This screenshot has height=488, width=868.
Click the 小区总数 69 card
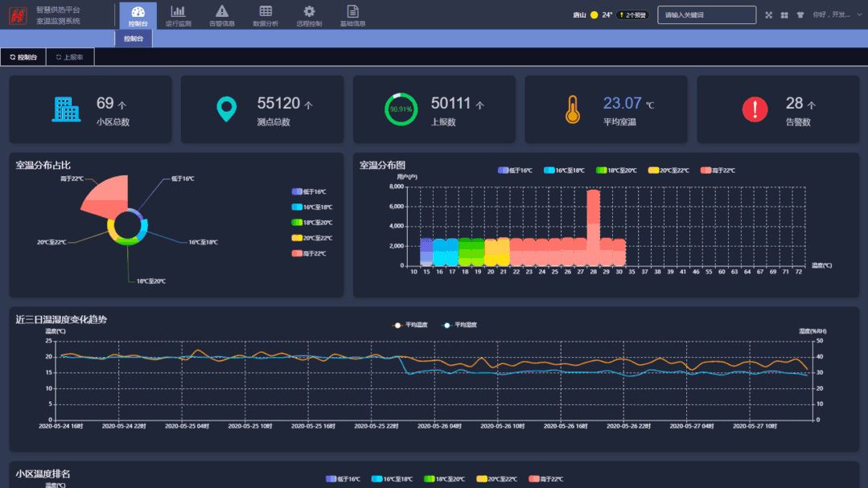(x=90, y=109)
